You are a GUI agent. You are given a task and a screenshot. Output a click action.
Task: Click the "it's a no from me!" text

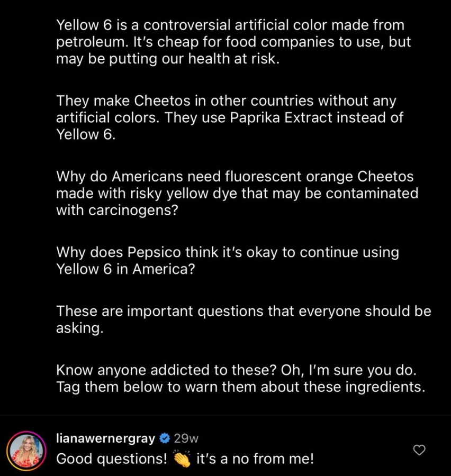(x=255, y=458)
